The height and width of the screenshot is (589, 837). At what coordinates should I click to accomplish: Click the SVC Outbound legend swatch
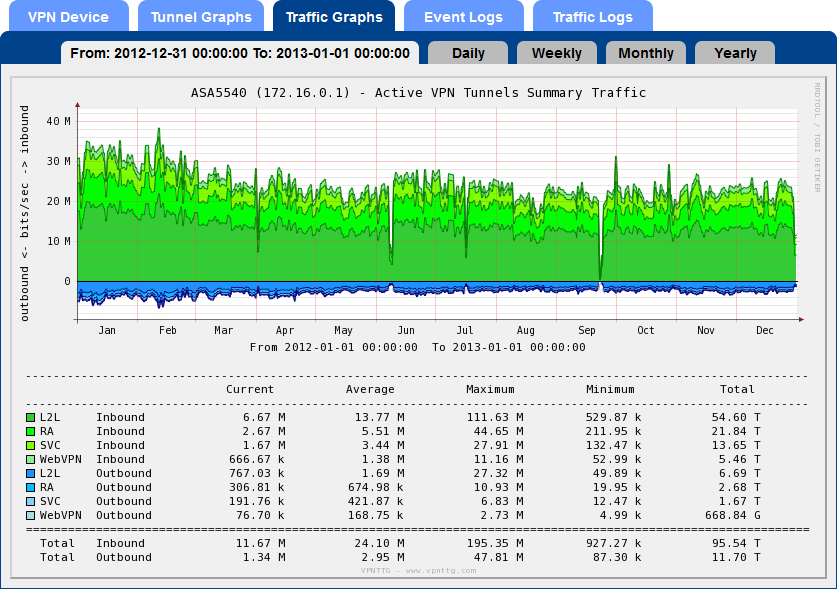pos(31,501)
